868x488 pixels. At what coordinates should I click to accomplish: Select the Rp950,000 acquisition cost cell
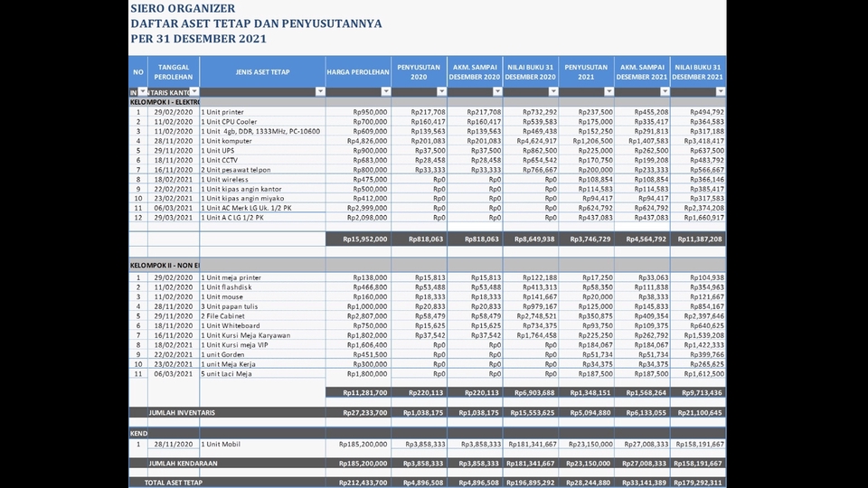[x=358, y=112]
